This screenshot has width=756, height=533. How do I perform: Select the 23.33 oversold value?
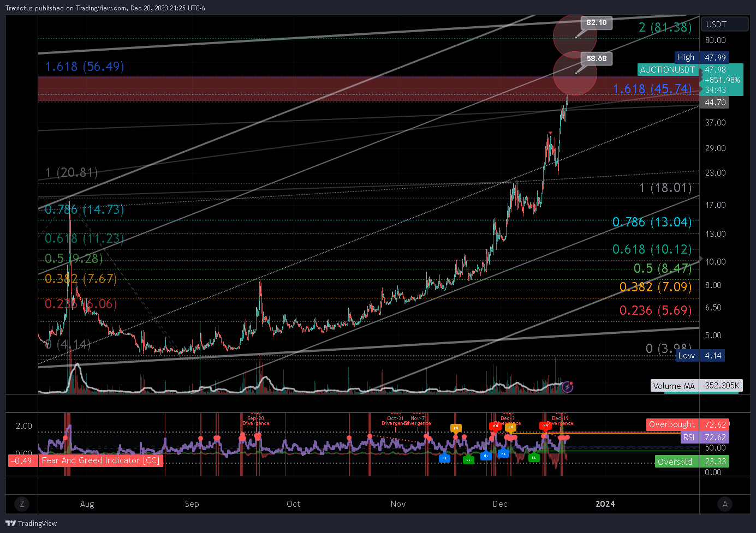[x=715, y=462]
